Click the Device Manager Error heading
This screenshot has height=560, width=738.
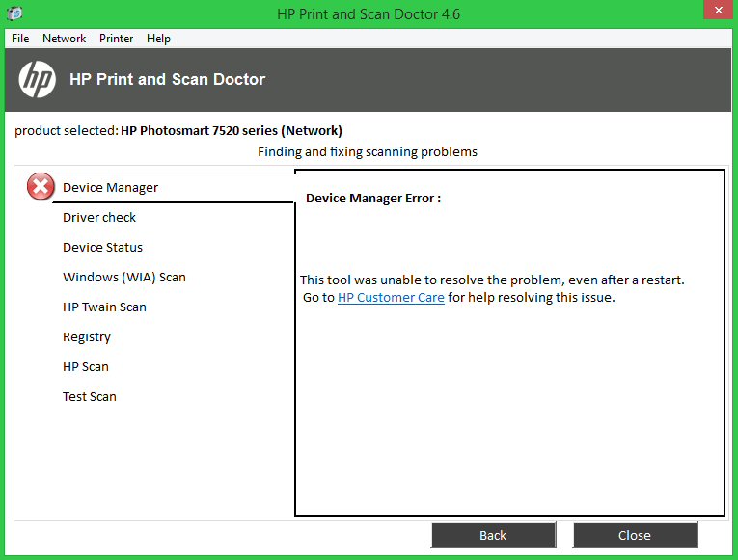click(373, 199)
